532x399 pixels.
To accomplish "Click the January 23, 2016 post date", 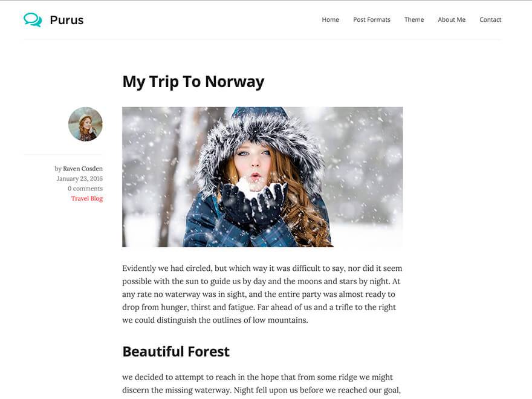I will 79,178.
